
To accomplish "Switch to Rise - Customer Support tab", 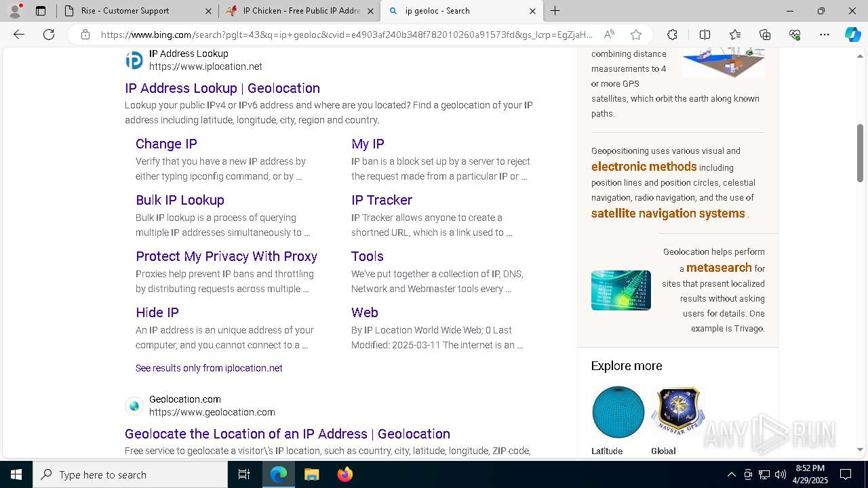I will point(137,11).
